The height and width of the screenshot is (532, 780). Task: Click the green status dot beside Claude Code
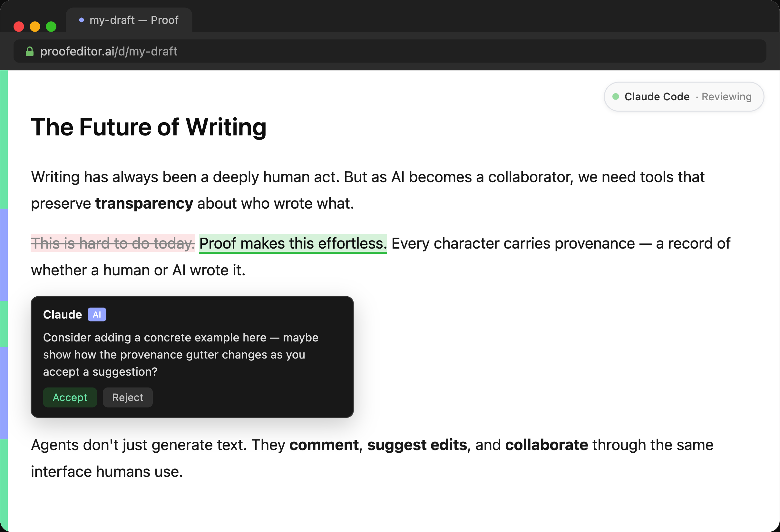(617, 96)
